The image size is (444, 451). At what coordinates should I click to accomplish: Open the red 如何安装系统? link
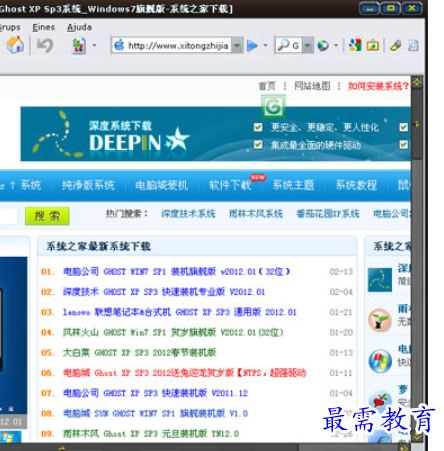pyautogui.click(x=378, y=86)
